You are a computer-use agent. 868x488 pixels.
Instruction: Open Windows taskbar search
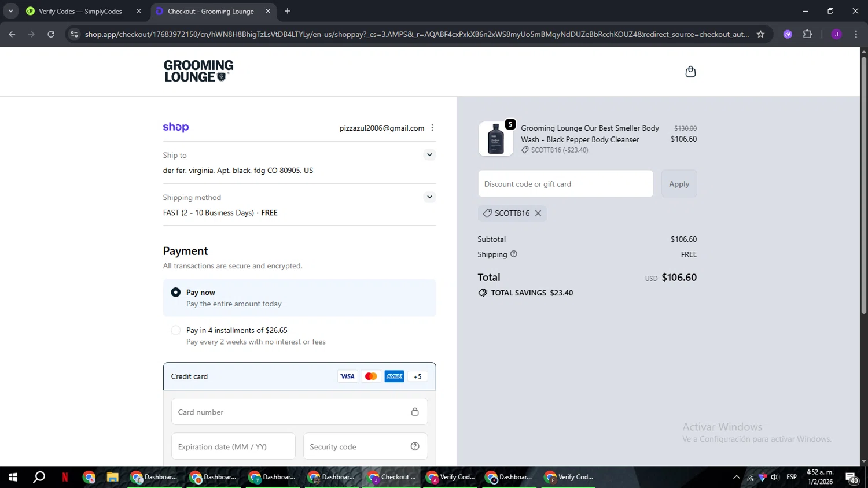(39, 477)
